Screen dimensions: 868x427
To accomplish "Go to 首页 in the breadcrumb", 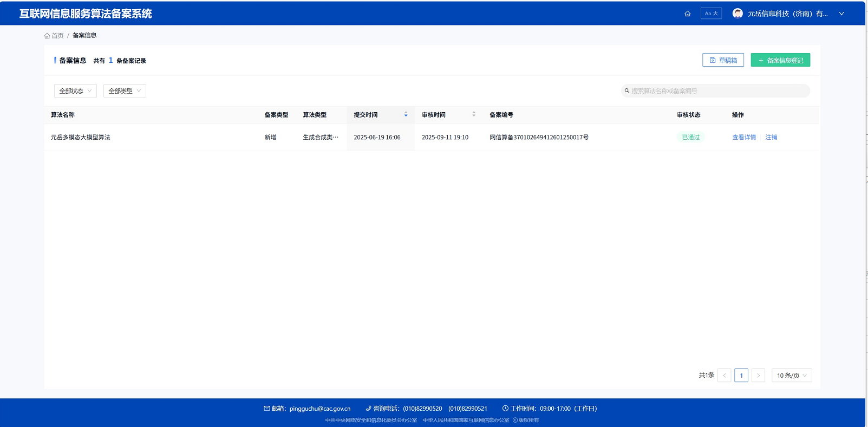I will click(x=54, y=36).
